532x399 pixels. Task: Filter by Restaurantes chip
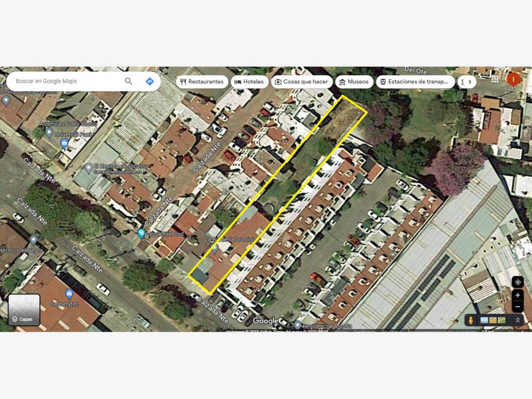click(202, 82)
